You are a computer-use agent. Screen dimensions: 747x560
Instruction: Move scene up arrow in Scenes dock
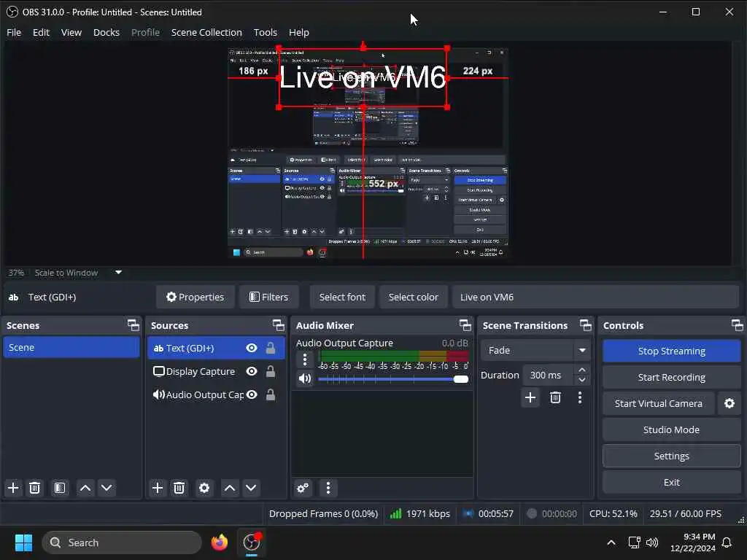85,488
